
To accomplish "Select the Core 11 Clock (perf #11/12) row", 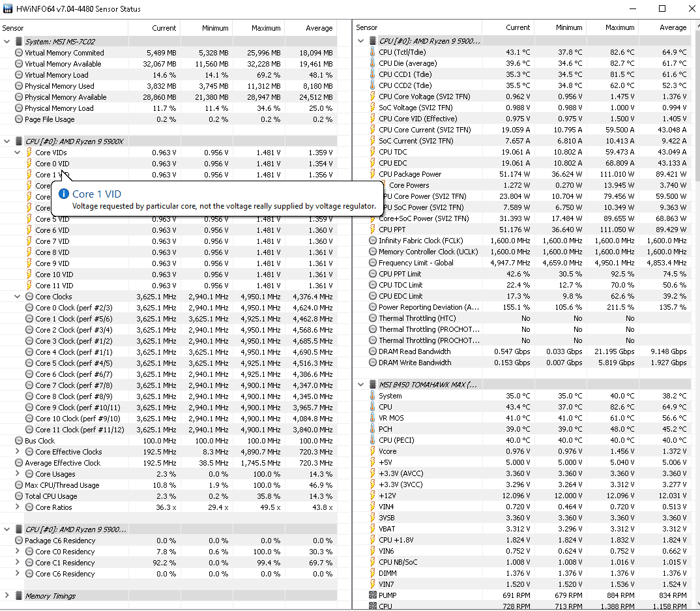I will (x=168, y=430).
